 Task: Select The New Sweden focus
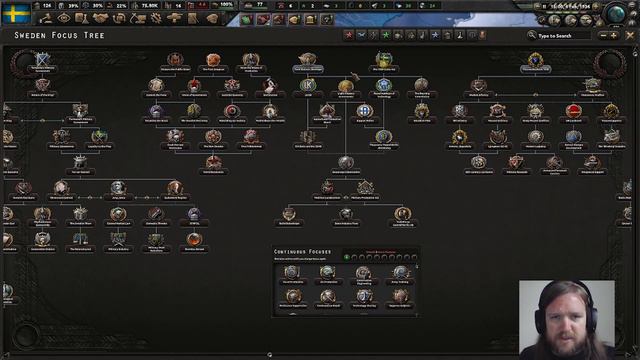click(213, 139)
